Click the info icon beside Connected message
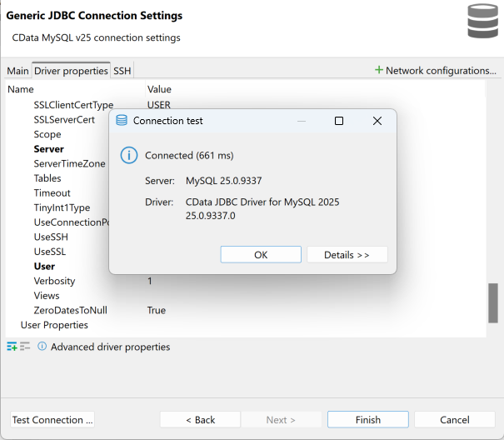Screen dimensions: 504x440 click(x=128, y=156)
